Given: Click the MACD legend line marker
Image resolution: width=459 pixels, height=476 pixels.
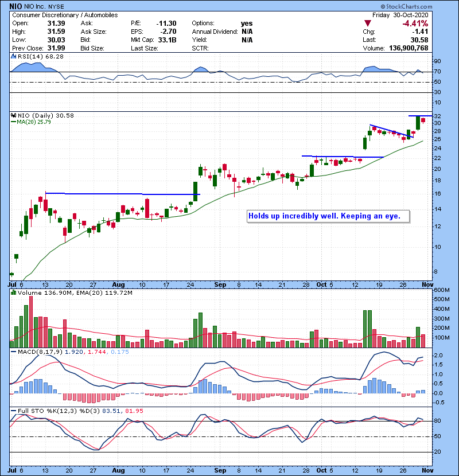Looking at the screenshot, I should pyautogui.click(x=13, y=352).
